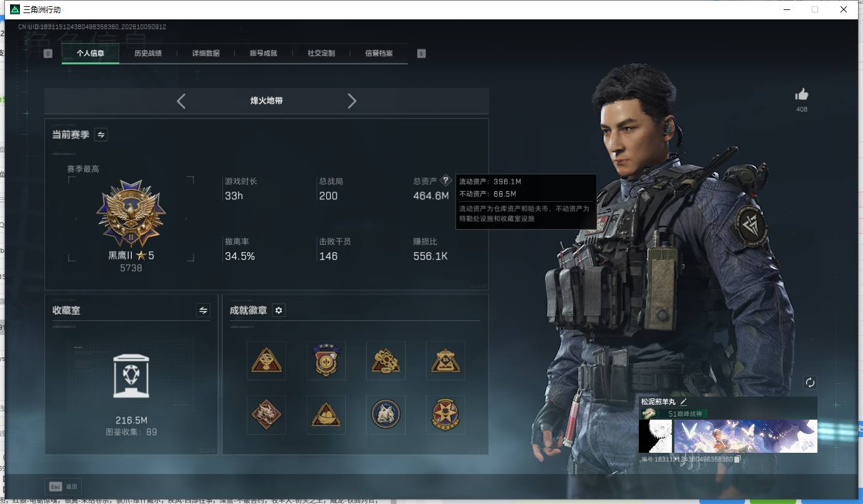This screenshot has height=504, width=863.
Task: Click the S1巅峰战神 title tag
Action: (686, 413)
